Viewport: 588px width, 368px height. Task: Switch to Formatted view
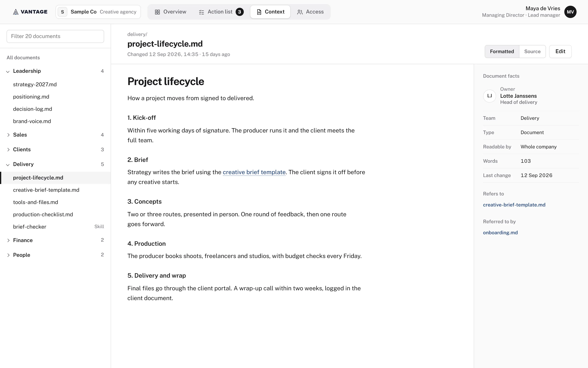(x=502, y=51)
